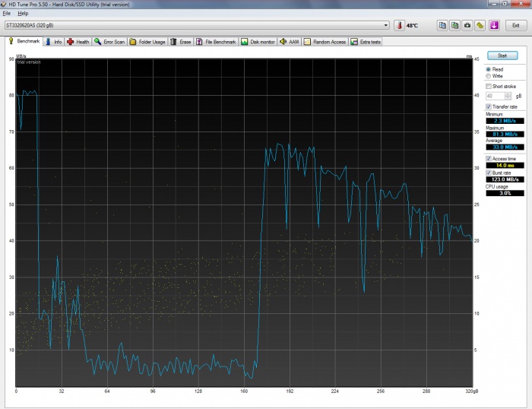
Task: Open the Extra tests tab
Action: 366,42
